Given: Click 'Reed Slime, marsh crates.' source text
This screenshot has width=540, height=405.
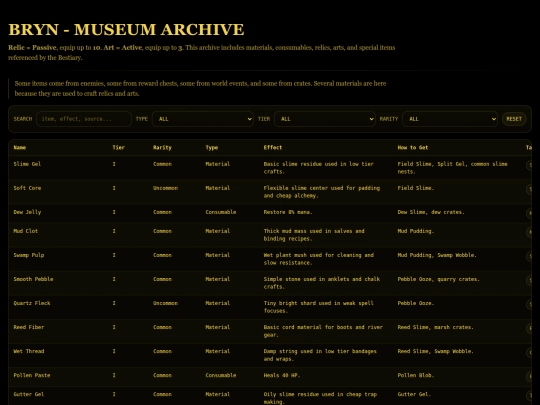Looking at the screenshot, I should click(435, 327).
